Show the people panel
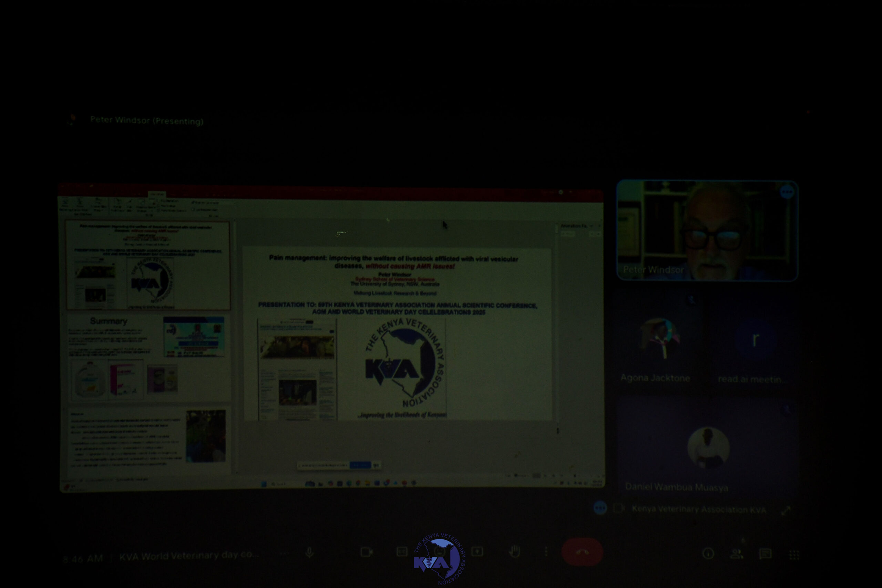 point(737,554)
